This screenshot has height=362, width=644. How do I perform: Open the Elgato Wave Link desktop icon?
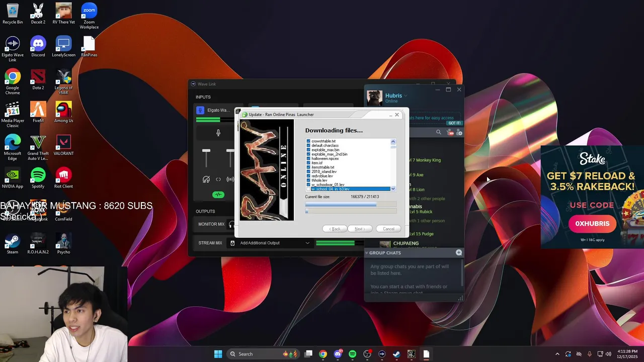click(13, 49)
